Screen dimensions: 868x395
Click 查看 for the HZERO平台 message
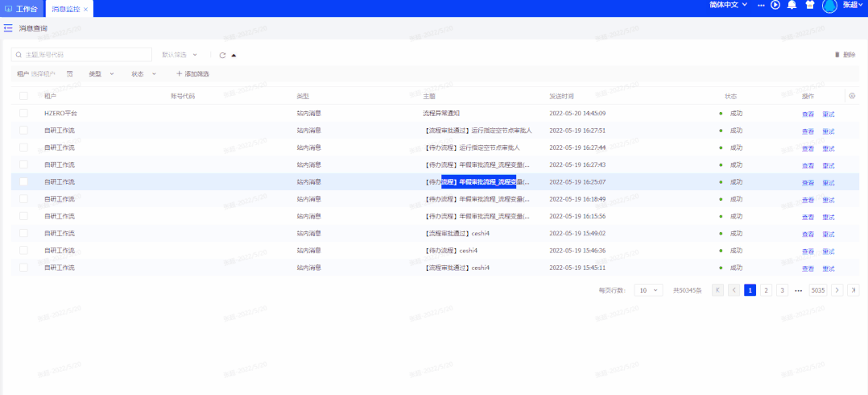point(808,114)
